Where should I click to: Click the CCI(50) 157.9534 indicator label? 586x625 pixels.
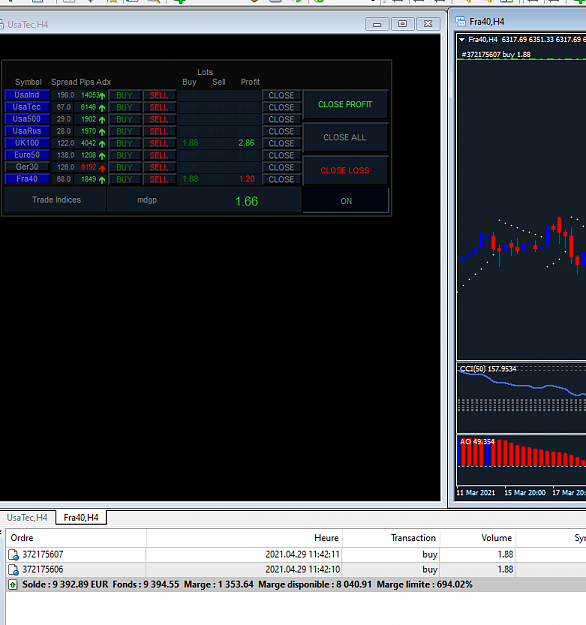pyautogui.click(x=488, y=369)
